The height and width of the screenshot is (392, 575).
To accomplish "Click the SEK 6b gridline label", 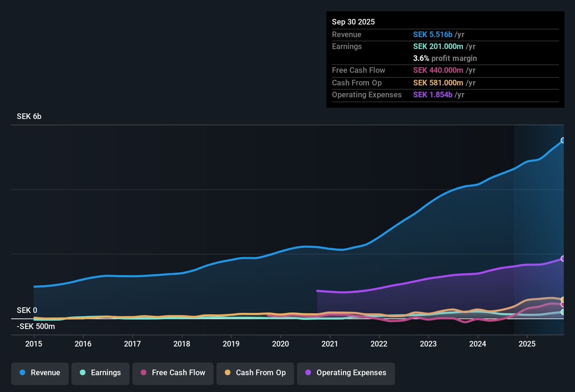I will click(29, 116).
